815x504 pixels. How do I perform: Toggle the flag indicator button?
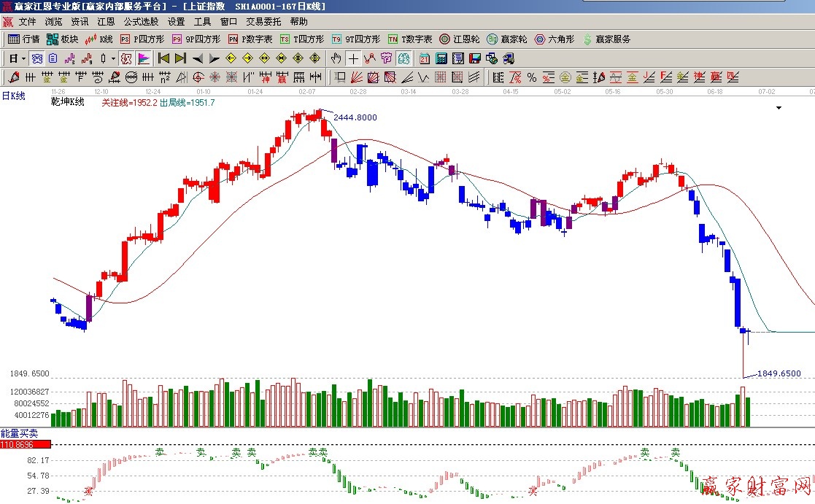tap(144, 58)
